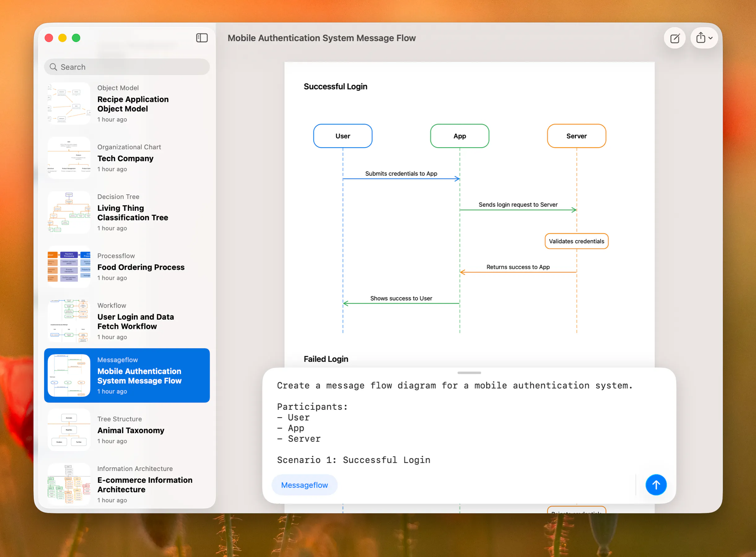The image size is (756, 557).
Task: Send the prompt with the blue arrow button
Action: [x=656, y=485]
